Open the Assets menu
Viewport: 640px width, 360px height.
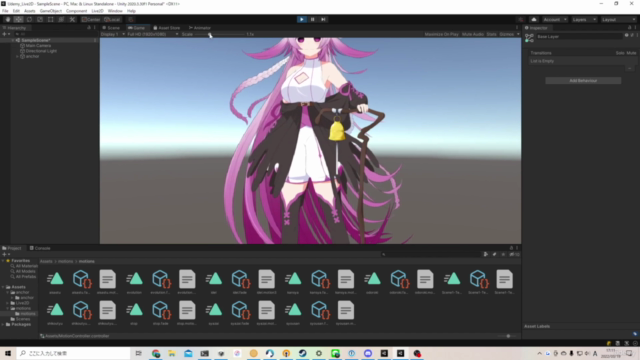pyautogui.click(x=29, y=11)
